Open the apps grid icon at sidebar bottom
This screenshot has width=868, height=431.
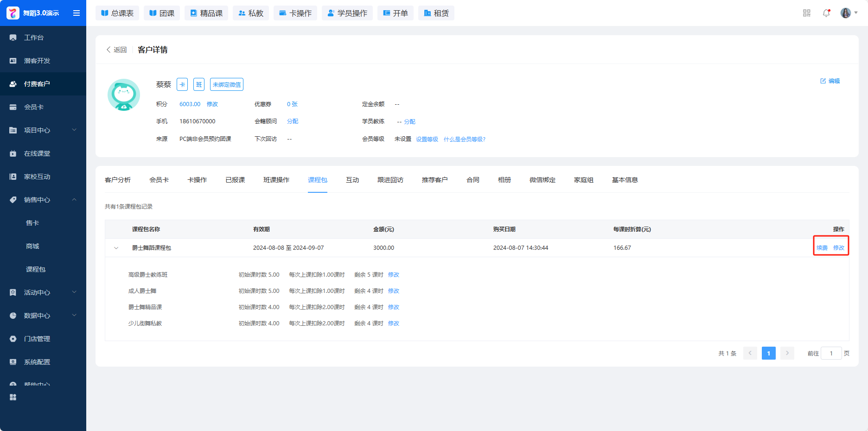point(13,397)
